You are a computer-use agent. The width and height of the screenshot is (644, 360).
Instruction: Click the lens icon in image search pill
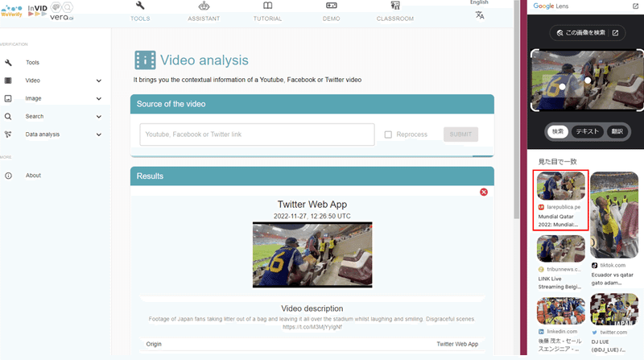559,33
